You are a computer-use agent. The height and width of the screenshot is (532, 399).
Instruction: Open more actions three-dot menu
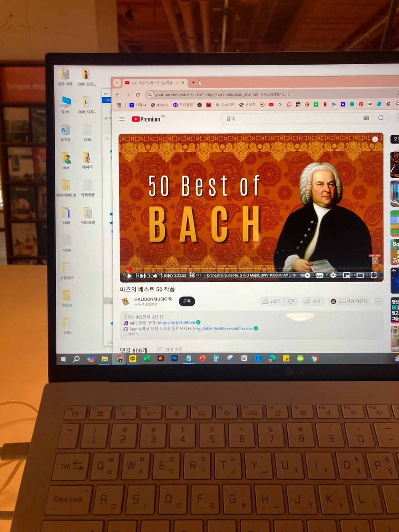pos(379,301)
